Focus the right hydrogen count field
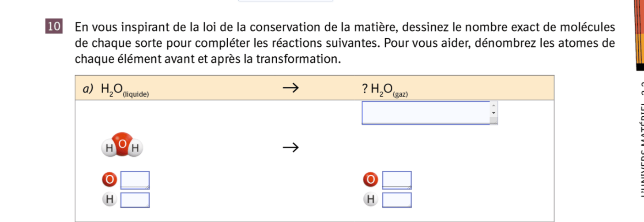The height and width of the screenshot is (222, 644). tap(397, 200)
